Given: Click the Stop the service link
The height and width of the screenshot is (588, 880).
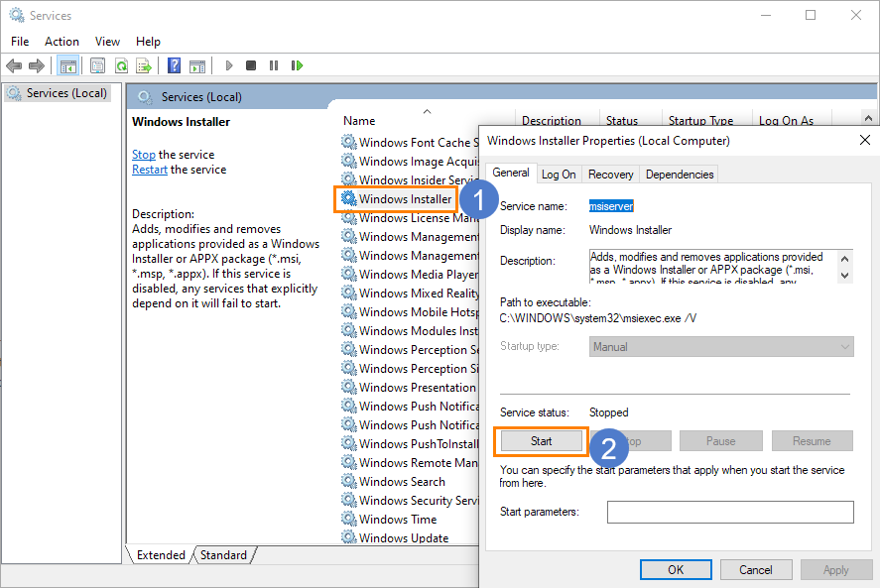Looking at the screenshot, I should pos(144,155).
